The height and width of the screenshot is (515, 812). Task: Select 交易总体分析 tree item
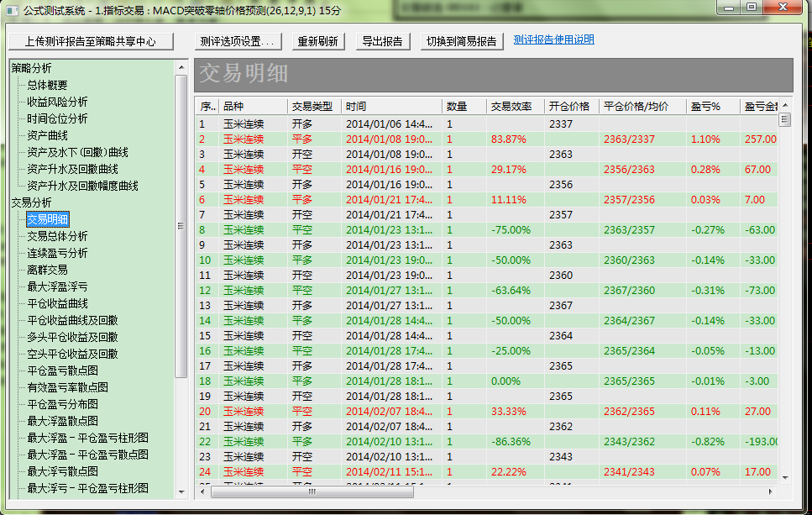tap(57, 236)
